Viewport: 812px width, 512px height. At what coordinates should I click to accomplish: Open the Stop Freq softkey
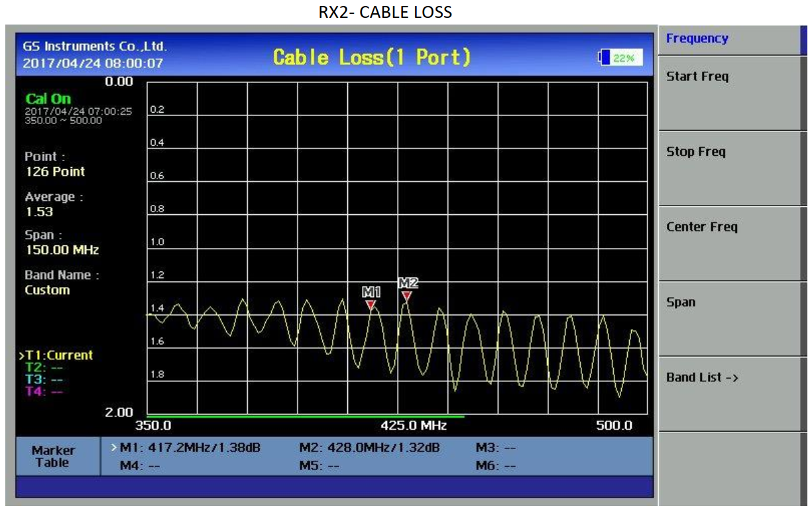(x=728, y=168)
